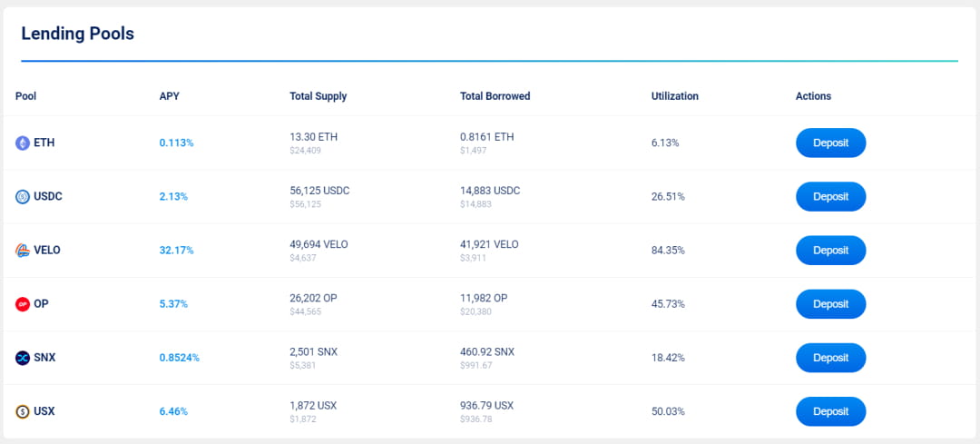This screenshot has width=980, height=444.
Task: Select the VELO 32.17% APY value
Action: [x=176, y=250]
